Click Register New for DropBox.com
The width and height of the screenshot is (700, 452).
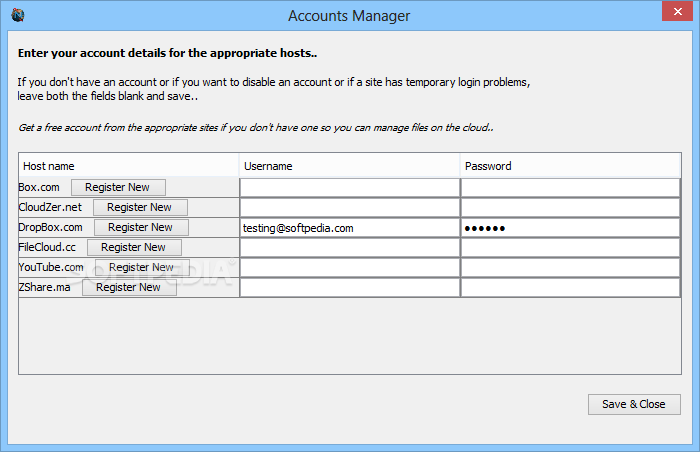[141, 227]
